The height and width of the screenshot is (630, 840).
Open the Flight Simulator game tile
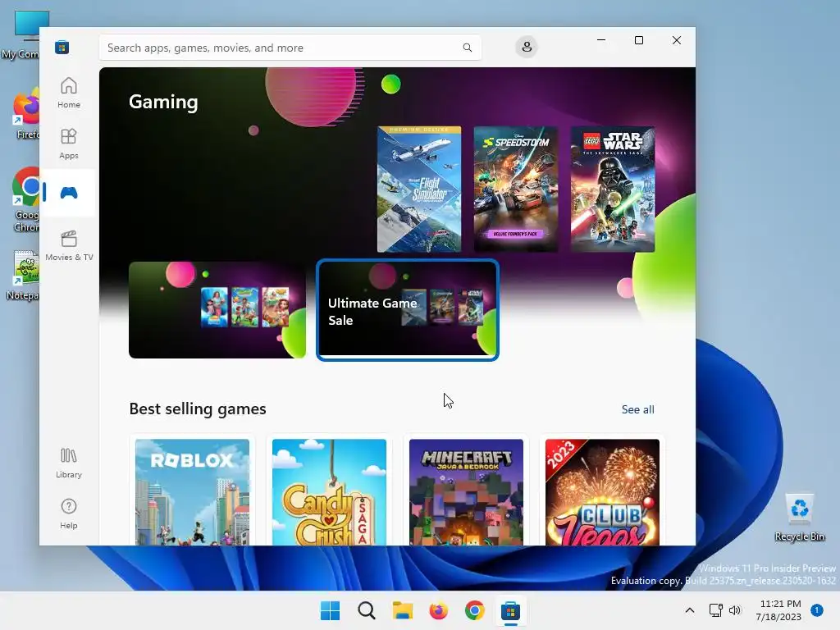coord(419,189)
